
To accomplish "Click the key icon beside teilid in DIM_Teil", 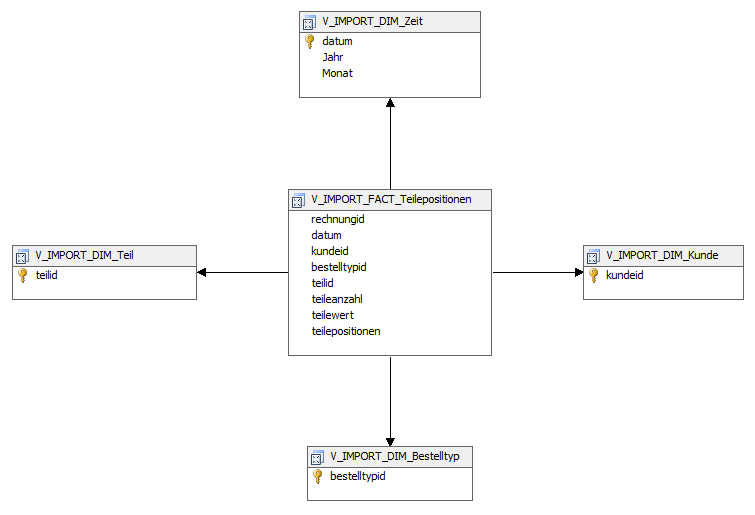I will click(22, 275).
